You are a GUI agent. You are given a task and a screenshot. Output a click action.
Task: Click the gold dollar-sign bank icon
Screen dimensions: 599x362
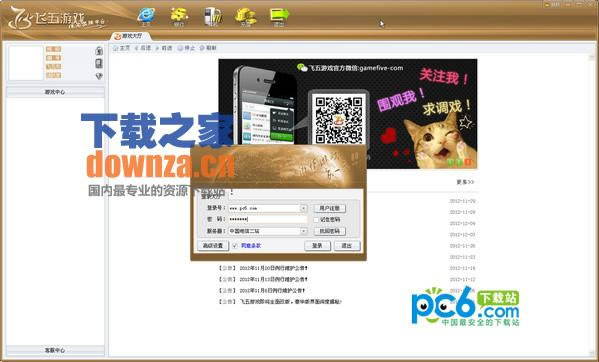(179, 16)
